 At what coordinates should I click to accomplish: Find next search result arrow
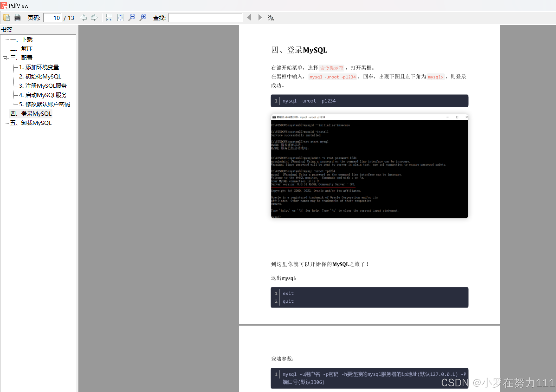tap(260, 18)
